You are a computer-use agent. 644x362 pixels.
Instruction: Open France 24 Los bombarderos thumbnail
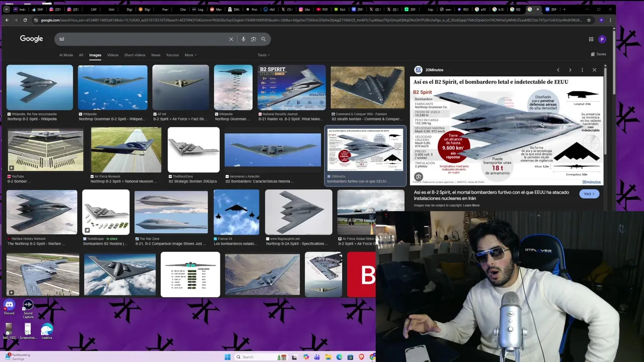236,212
